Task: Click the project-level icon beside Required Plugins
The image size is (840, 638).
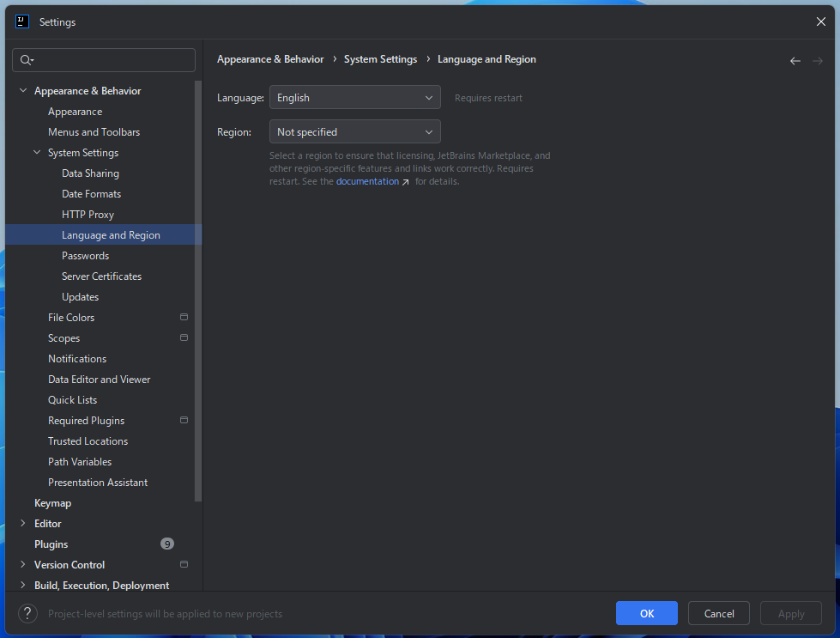Action: tap(184, 421)
